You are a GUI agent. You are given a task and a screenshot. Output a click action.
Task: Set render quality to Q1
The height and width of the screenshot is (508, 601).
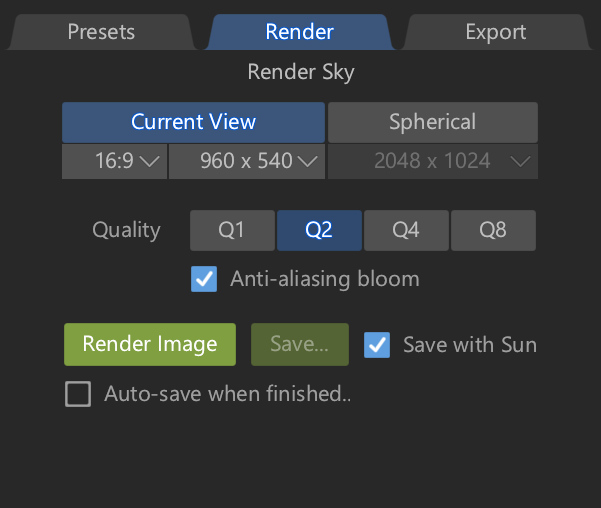(232, 230)
